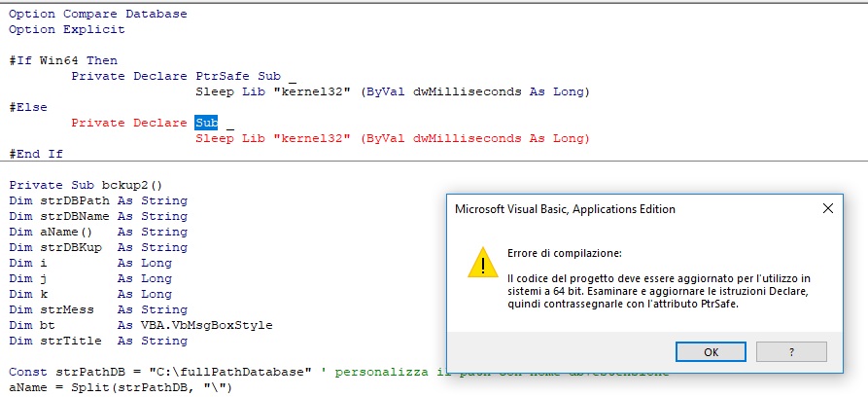Click 'Dim strDBName As String' line
Screen dimensions: 868x397
point(98,216)
